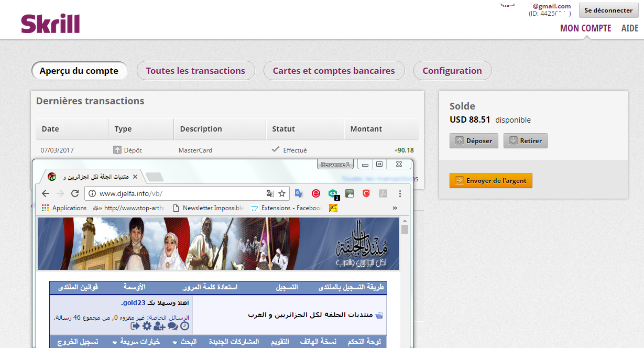Image resolution: width=644 pixels, height=348 pixels.
Task: Click the red circular E extension icon
Action: point(316,193)
